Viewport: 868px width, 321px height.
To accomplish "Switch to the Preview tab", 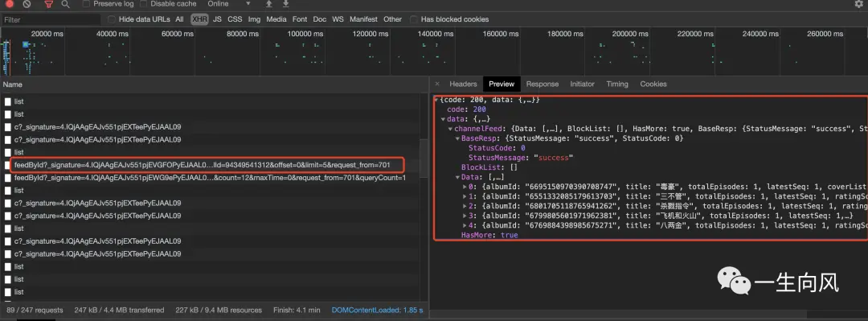I will (x=502, y=84).
